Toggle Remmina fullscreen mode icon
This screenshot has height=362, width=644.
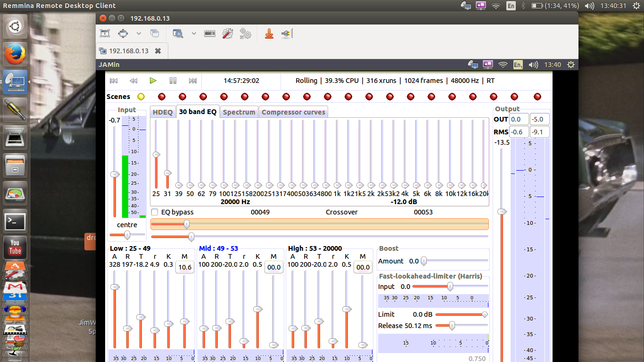(x=123, y=33)
